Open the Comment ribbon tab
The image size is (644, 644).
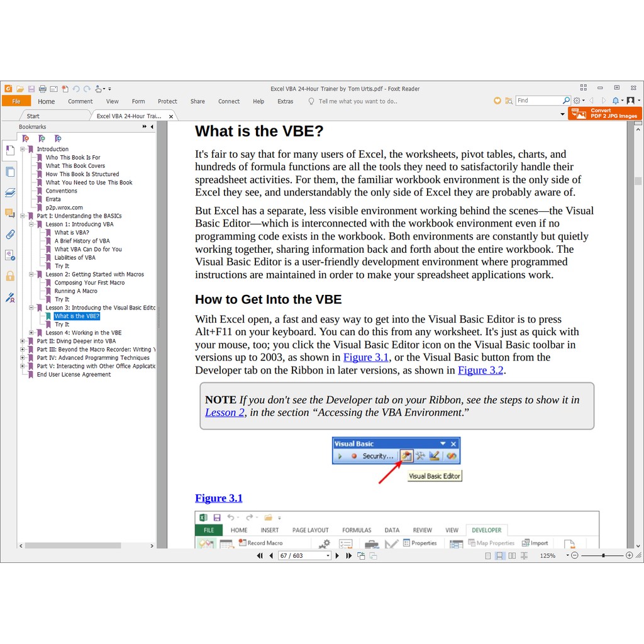80,101
